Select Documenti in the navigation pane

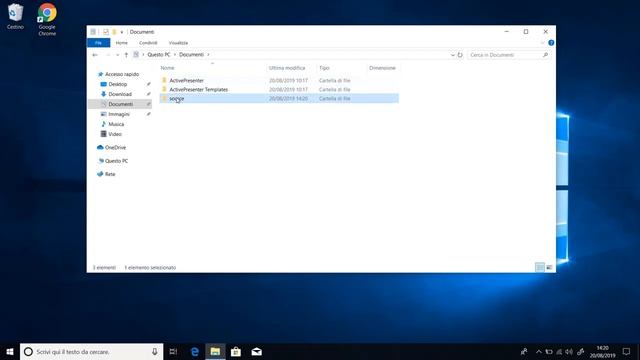pos(120,104)
